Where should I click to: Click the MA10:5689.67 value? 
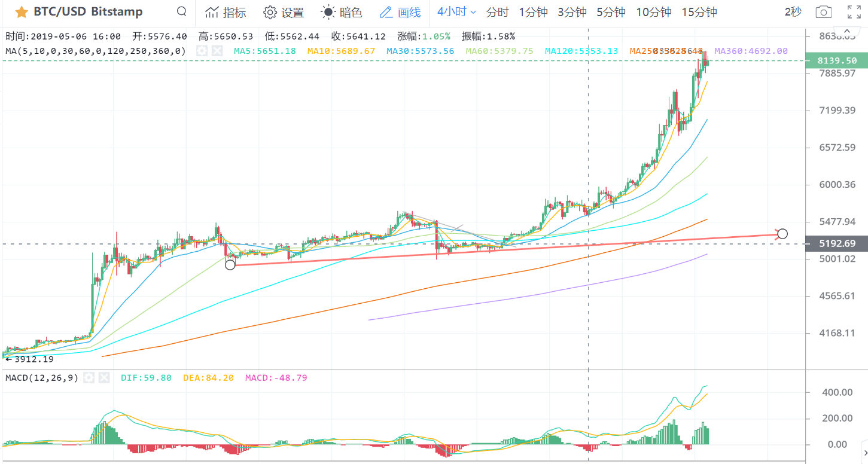(341, 51)
